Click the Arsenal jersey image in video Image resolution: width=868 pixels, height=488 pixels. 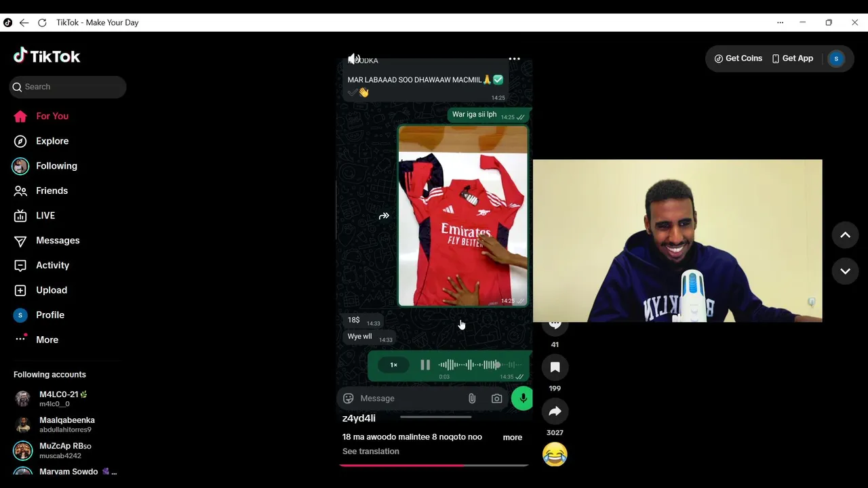tap(463, 216)
